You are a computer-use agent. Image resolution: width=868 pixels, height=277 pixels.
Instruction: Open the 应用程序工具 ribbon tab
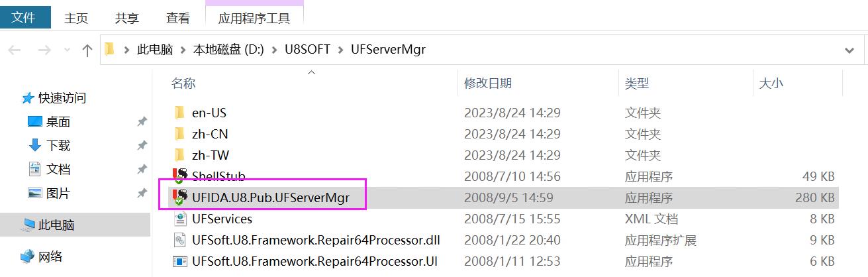254,19
